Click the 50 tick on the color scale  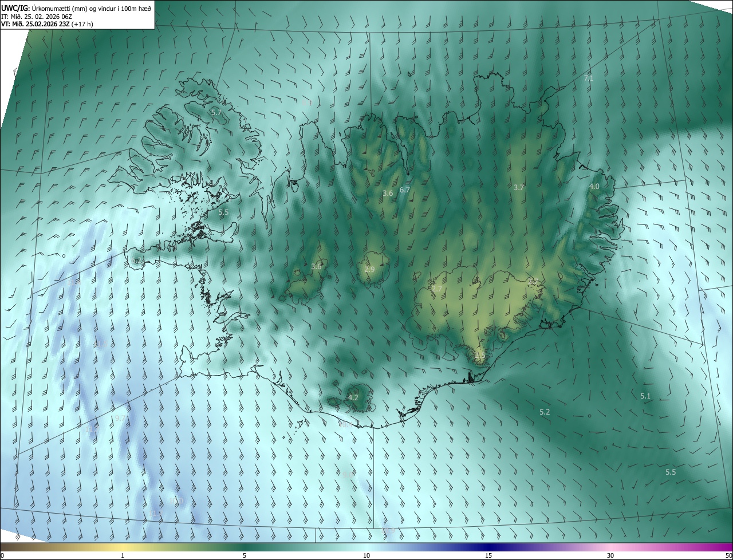point(728,556)
